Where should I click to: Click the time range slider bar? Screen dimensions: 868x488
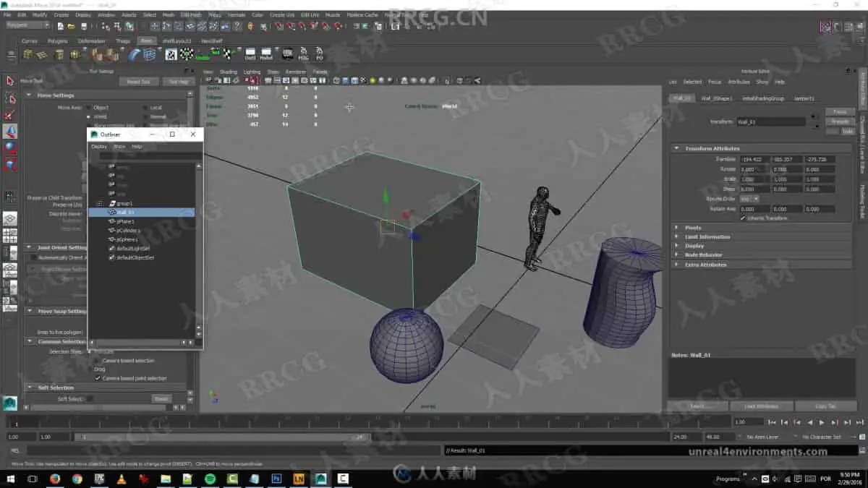click(221, 437)
